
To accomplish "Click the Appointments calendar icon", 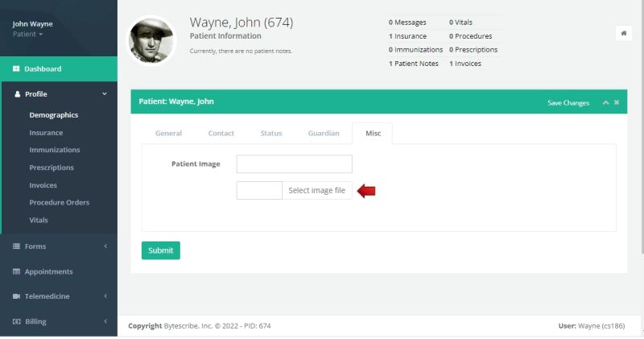I will coord(16,272).
